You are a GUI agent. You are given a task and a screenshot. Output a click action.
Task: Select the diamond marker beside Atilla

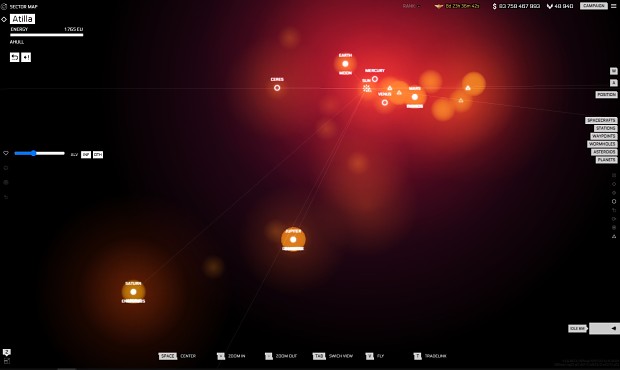[4, 19]
